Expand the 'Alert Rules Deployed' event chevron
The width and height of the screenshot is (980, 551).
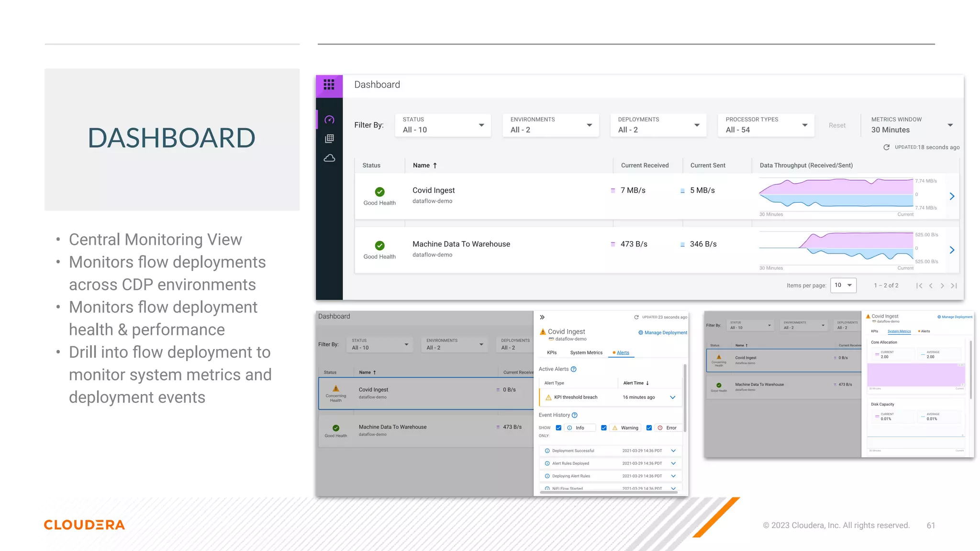[673, 463]
